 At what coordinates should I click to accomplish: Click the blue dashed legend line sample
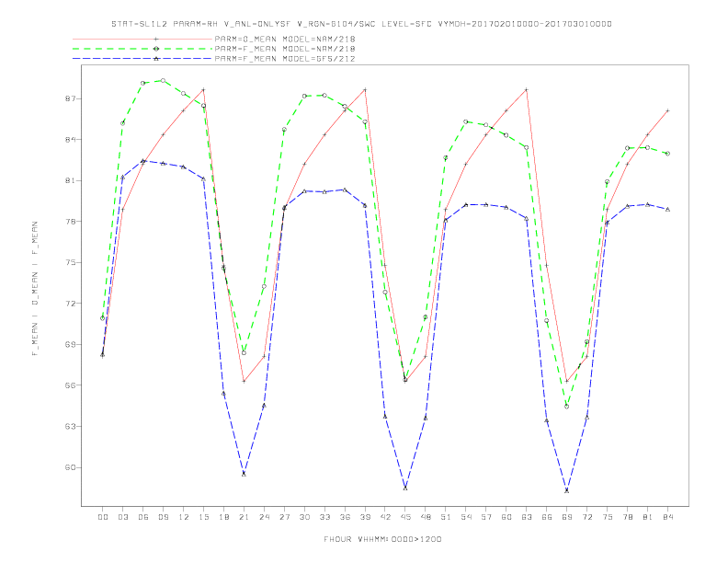(142, 59)
